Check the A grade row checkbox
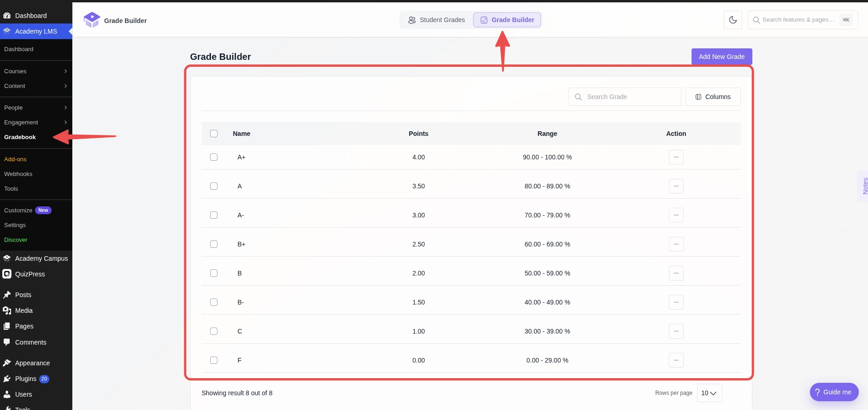 214,186
